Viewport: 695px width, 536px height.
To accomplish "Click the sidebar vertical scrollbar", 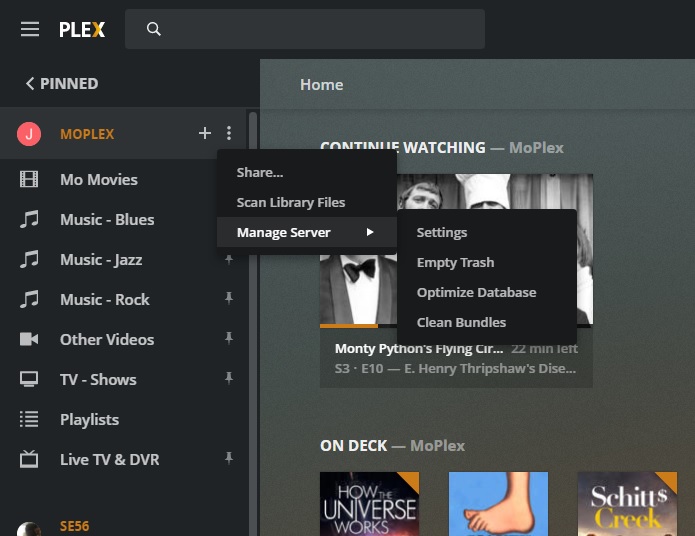I will click(x=253, y=324).
